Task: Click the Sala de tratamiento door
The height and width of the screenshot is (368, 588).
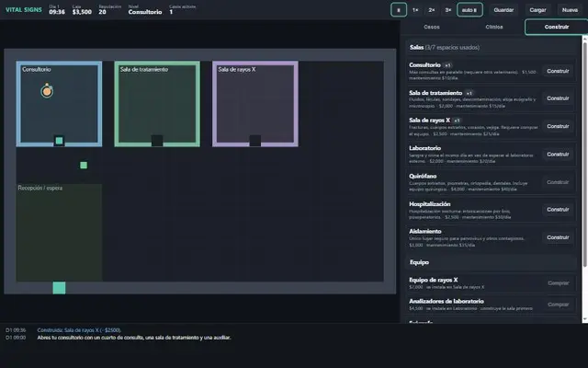Action: coord(157,141)
